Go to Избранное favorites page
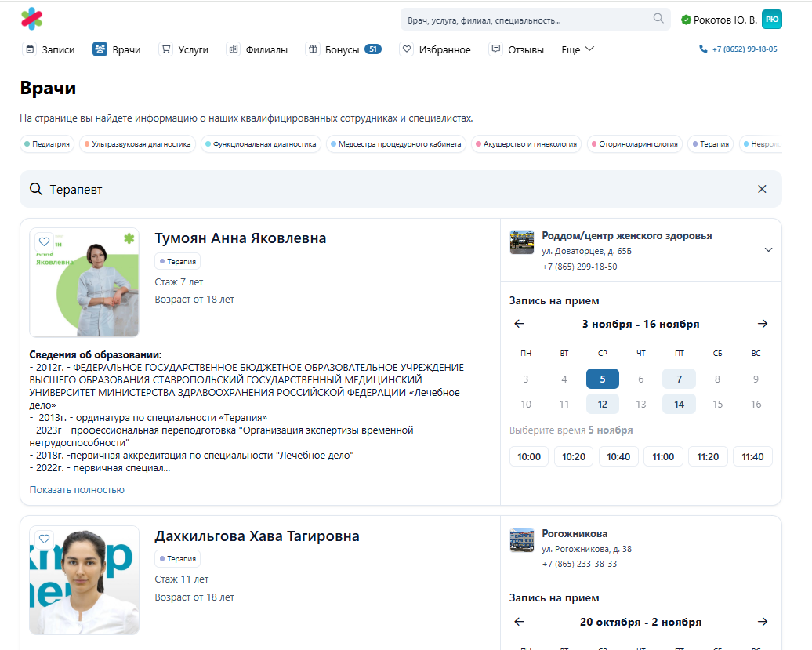 435,49
